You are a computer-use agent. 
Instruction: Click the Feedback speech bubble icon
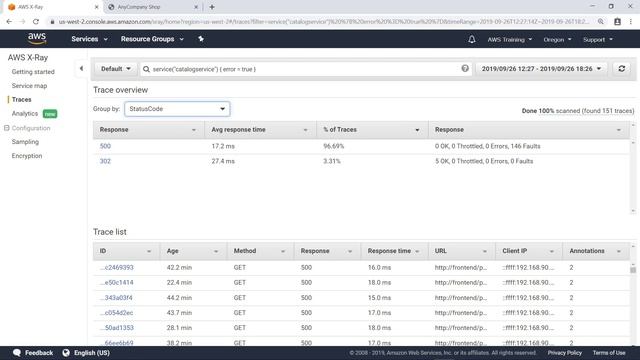tap(17, 353)
